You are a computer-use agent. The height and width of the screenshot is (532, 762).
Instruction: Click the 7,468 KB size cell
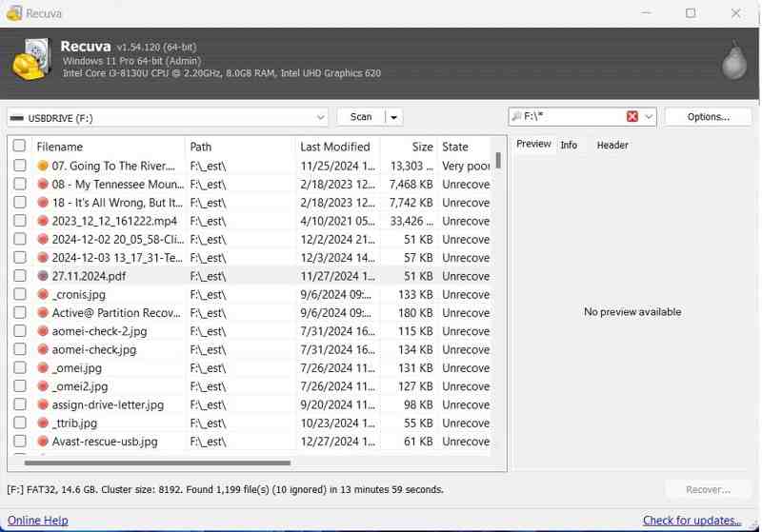[411, 185]
